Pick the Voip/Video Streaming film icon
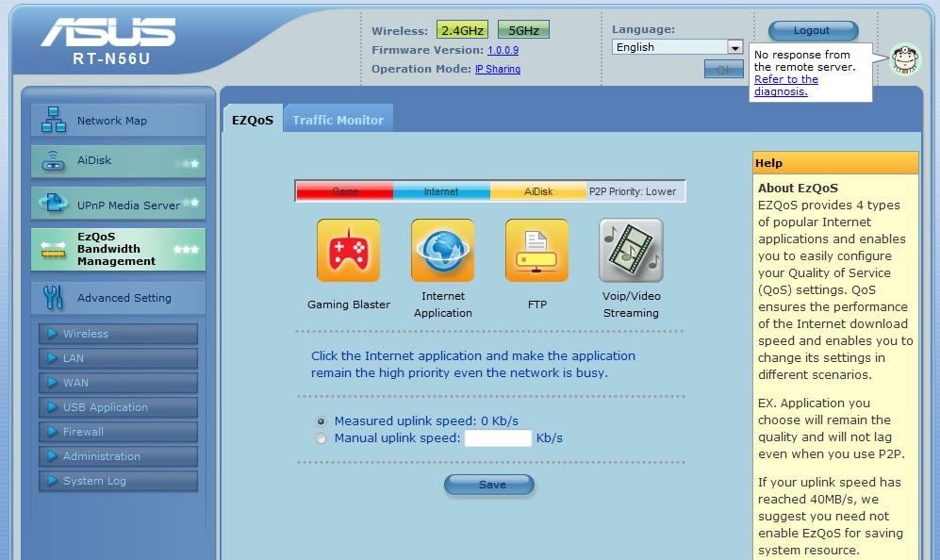This screenshot has width=940, height=560. coord(631,250)
